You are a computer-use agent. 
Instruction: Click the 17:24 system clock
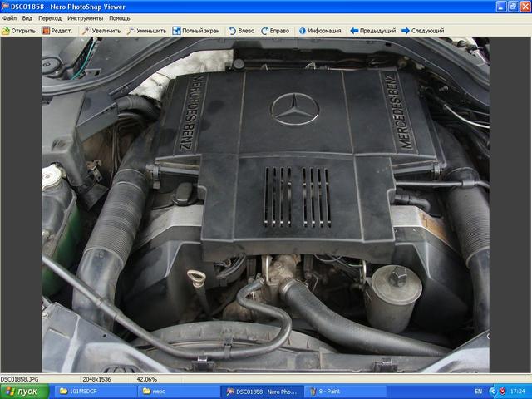(x=517, y=392)
